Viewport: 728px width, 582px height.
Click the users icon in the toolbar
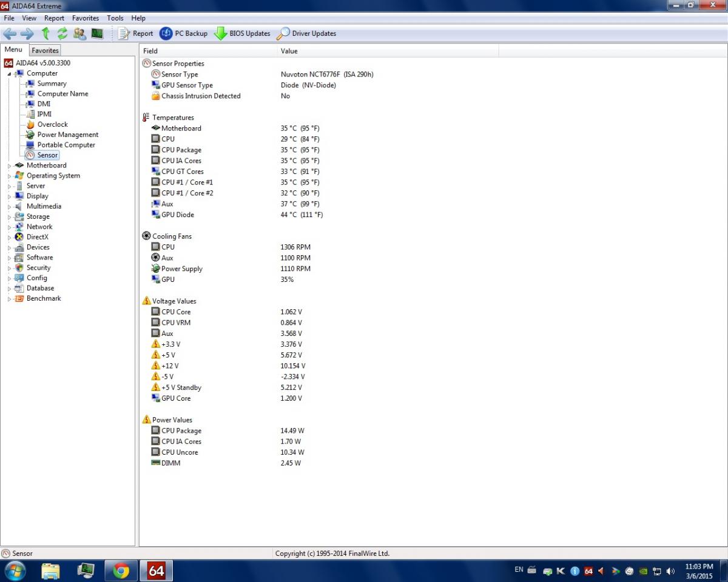tap(79, 34)
